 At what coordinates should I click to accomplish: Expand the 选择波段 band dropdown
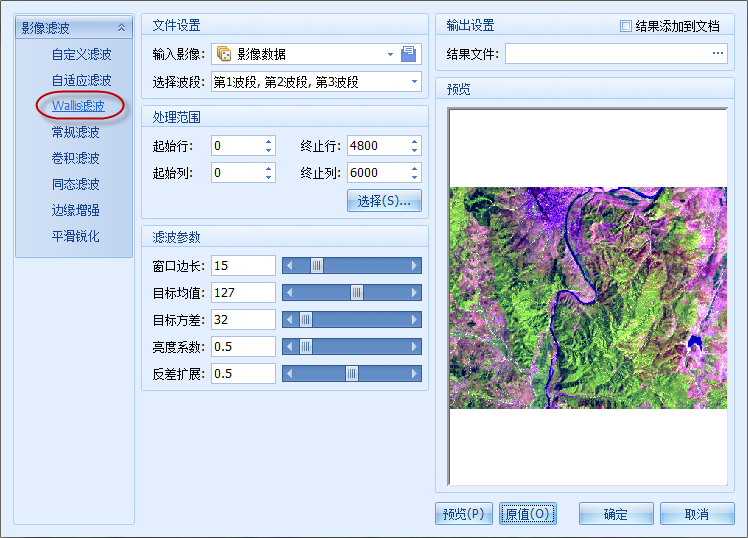(x=414, y=80)
